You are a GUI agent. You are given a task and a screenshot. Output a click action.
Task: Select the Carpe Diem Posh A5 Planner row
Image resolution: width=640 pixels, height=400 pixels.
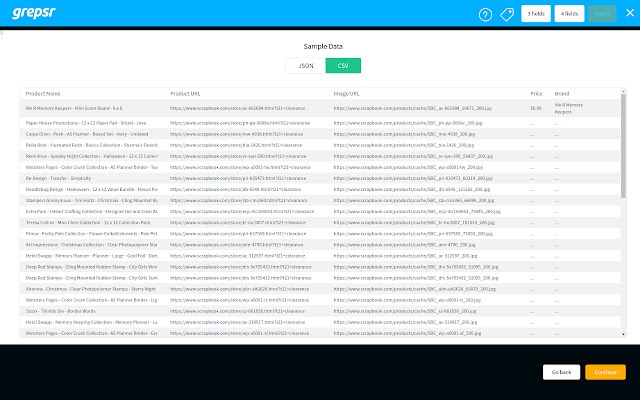coord(320,134)
